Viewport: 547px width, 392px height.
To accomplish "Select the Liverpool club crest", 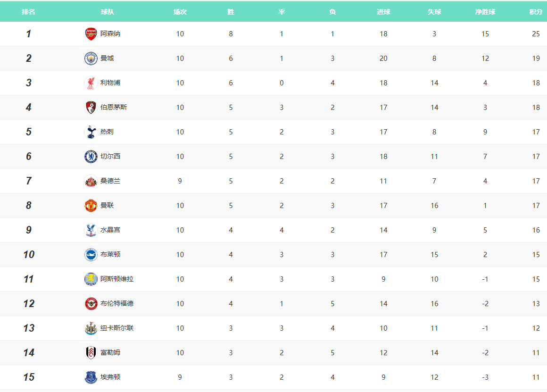I will point(91,83).
